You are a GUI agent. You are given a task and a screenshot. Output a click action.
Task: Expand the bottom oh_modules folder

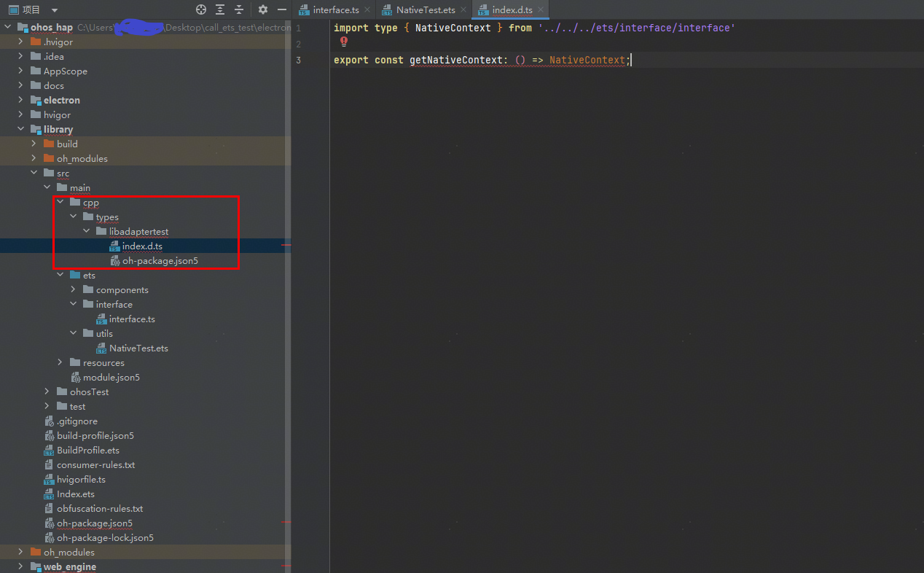(21, 553)
